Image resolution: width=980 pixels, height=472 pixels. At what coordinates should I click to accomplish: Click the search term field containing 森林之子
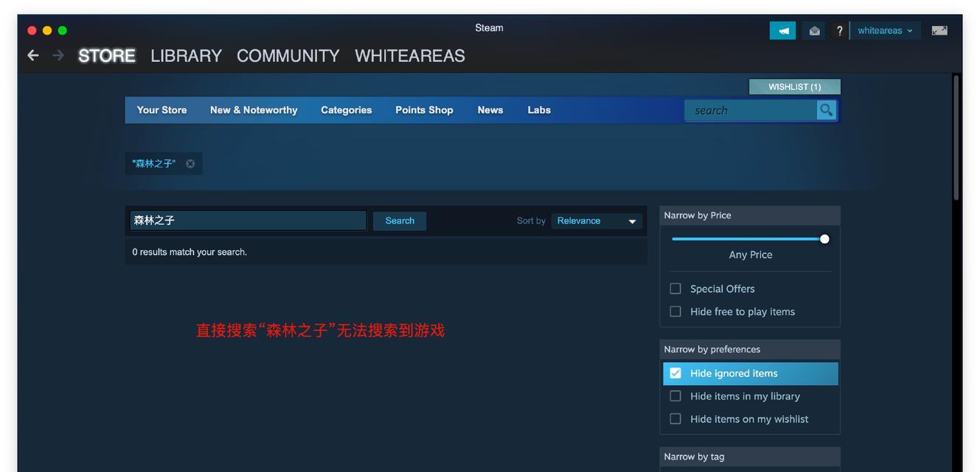(x=248, y=221)
